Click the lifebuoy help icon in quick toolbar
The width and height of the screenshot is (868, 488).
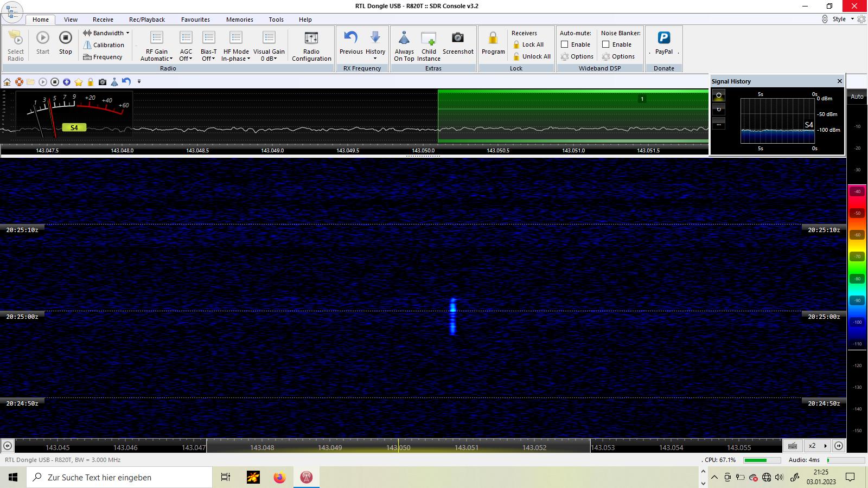(19, 82)
